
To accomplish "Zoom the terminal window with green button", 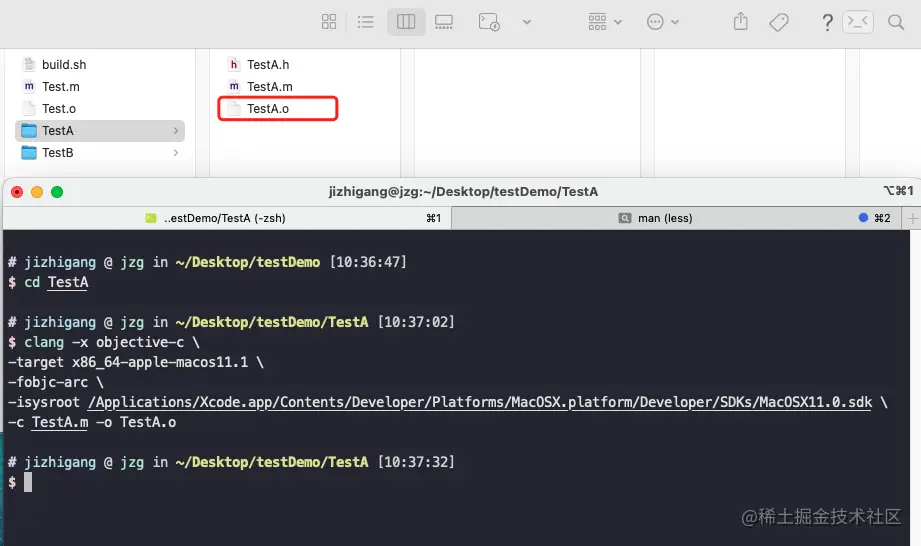I will 57,192.
